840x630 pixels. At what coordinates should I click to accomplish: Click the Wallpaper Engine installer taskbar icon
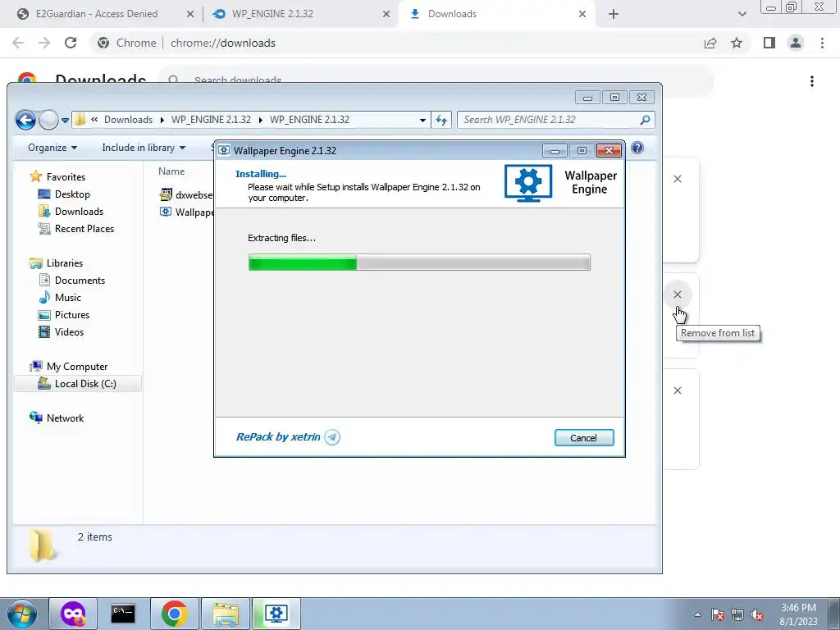[276, 614]
